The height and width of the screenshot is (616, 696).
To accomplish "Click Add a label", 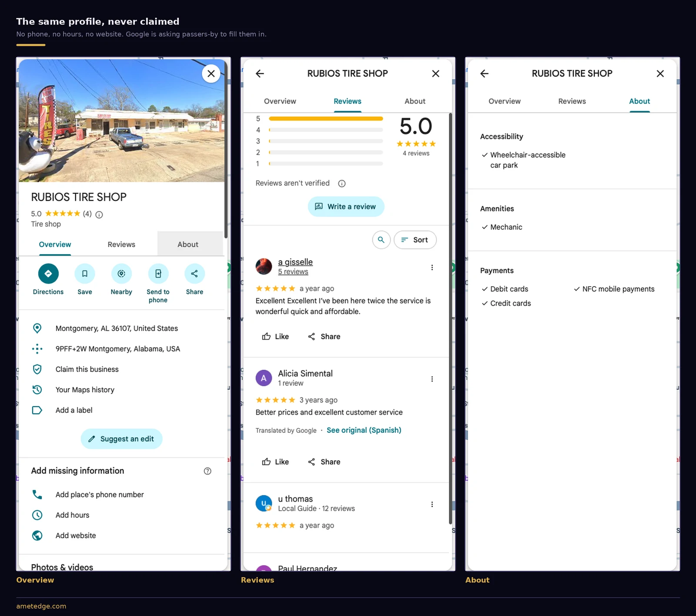I will coord(74,410).
